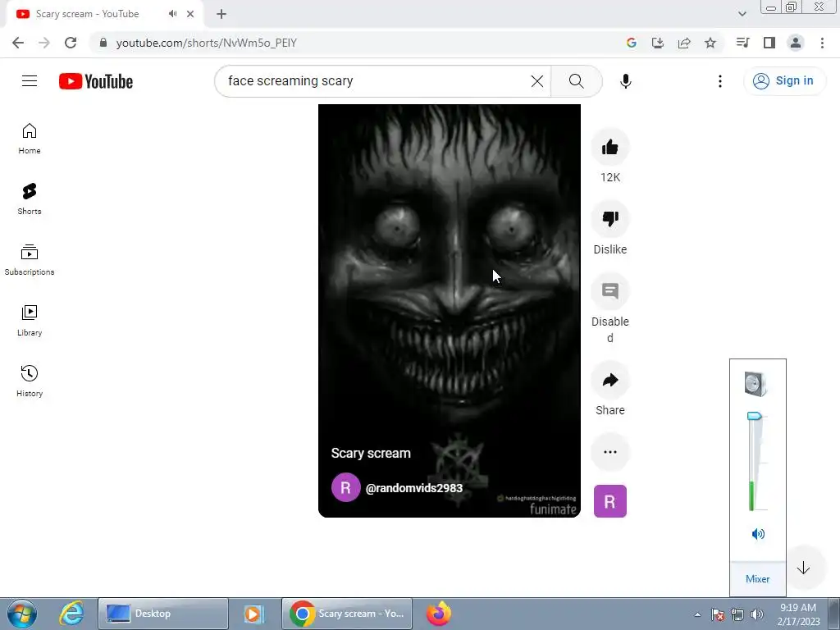Select the Scary scream - YouTube tab
840x630 pixels.
pos(104,14)
